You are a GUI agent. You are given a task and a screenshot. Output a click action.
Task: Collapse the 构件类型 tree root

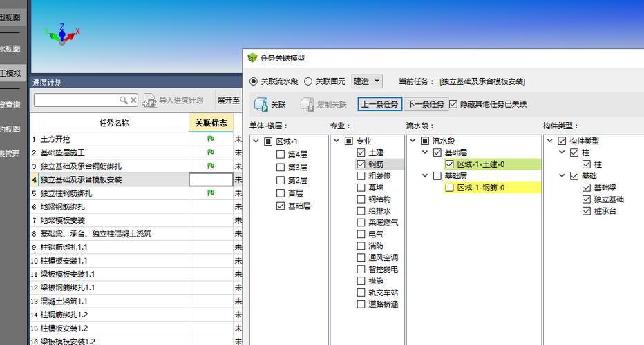coord(550,141)
